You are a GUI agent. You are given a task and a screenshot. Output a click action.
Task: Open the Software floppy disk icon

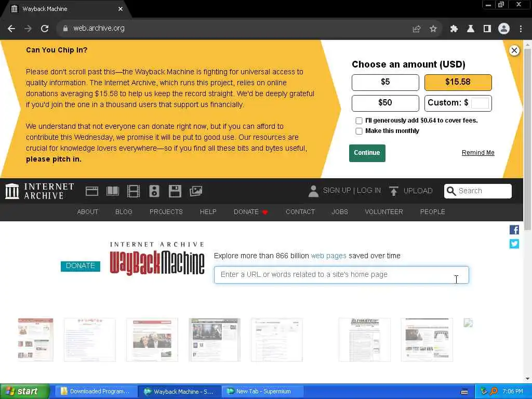[175, 191]
